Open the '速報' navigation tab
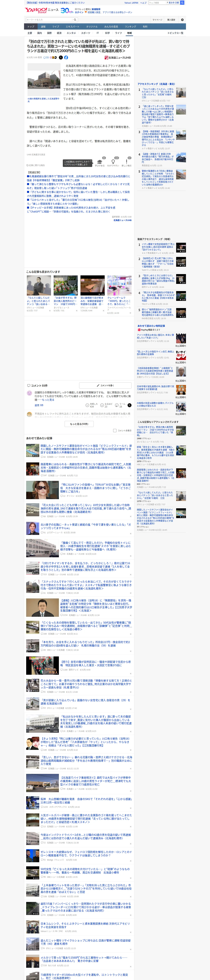This screenshot has height=980, width=210. coord(43,27)
